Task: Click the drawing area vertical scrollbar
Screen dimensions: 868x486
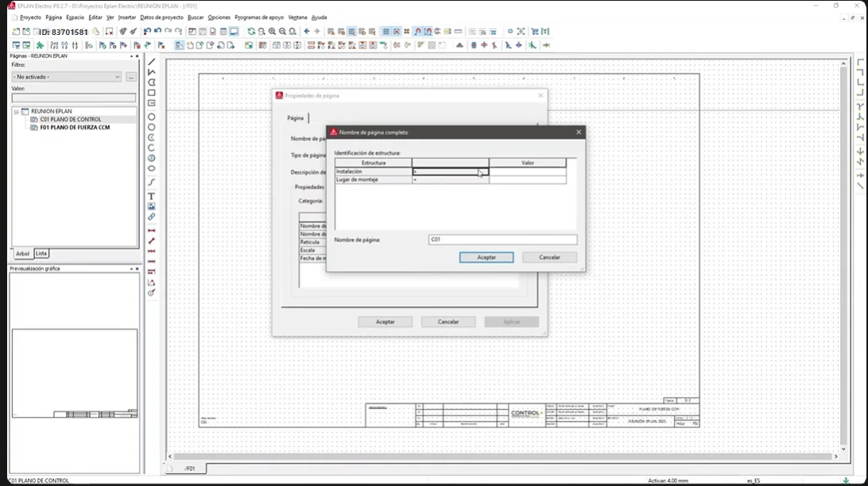Action: point(843,256)
